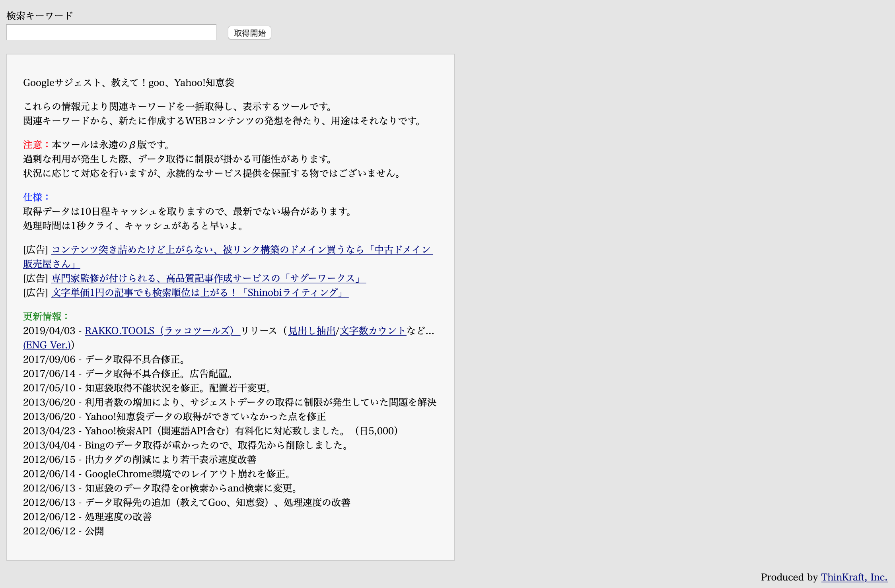Image resolution: width=895 pixels, height=588 pixels.
Task: Select the 2012/06/12 処理速度の改善 entry
Action: [x=88, y=517]
